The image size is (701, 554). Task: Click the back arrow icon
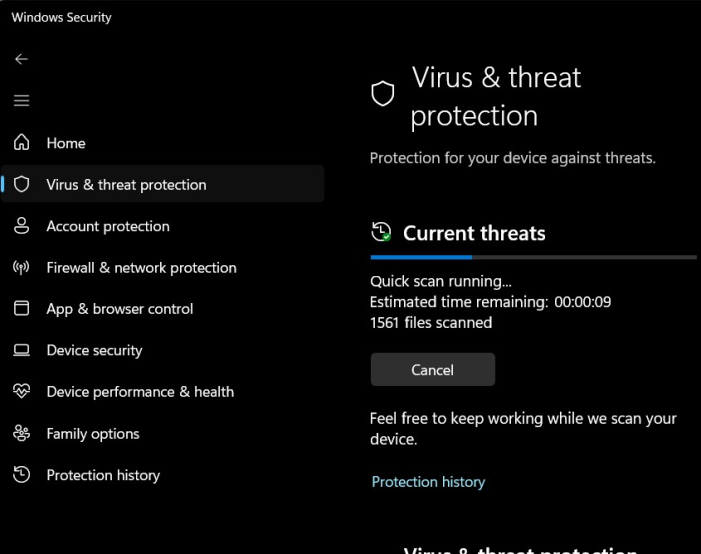coord(21,59)
